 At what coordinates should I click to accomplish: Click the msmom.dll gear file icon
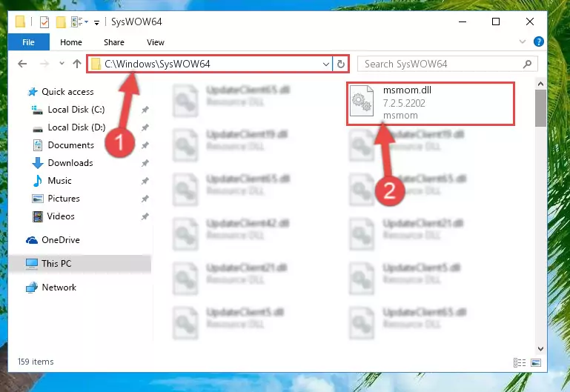pos(362,101)
